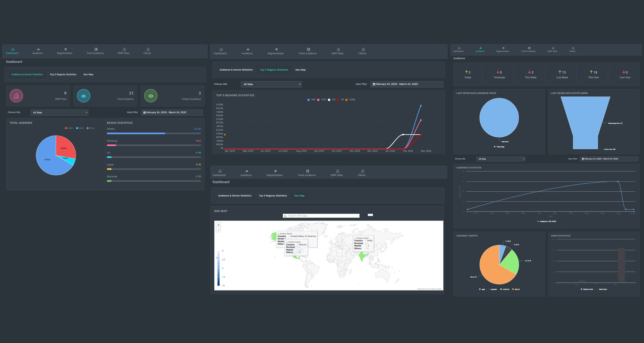The image size is (644, 343).
Task: Click the Search 250 maps input field
Action: (x=322, y=216)
